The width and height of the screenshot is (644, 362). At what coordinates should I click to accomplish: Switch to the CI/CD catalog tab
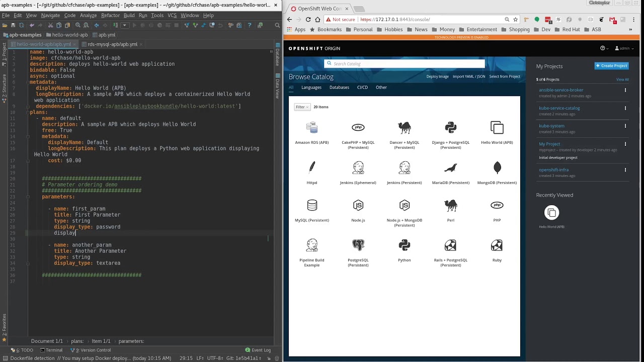click(x=362, y=87)
